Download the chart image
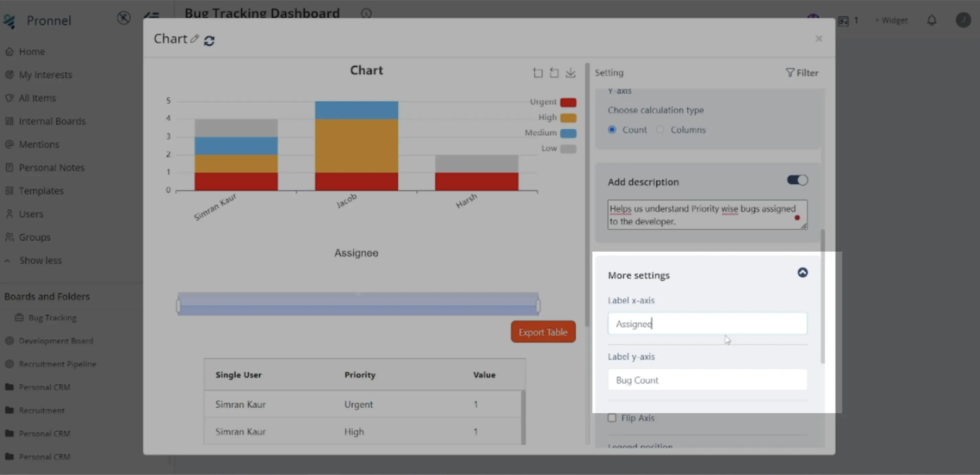Image resolution: width=980 pixels, height=475 pixels. tap(570, 73)
